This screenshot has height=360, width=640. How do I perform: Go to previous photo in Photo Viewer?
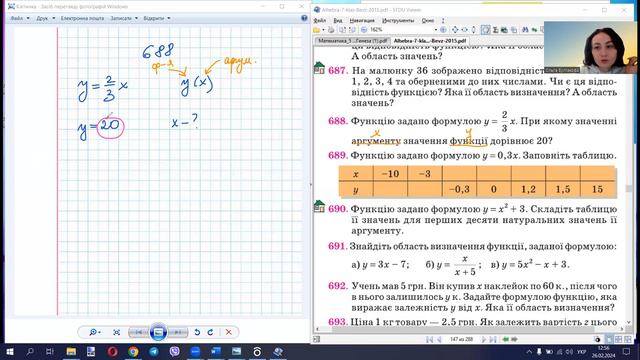[138, 332]
